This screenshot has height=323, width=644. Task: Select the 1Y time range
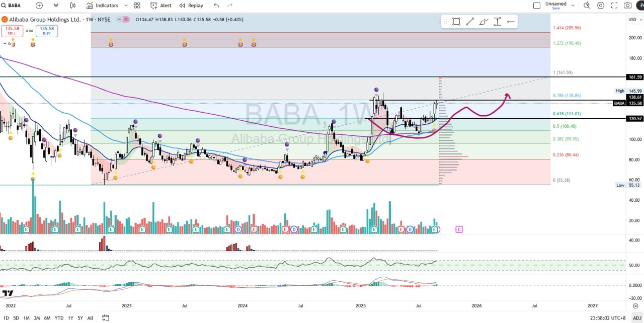coord(70,318)
